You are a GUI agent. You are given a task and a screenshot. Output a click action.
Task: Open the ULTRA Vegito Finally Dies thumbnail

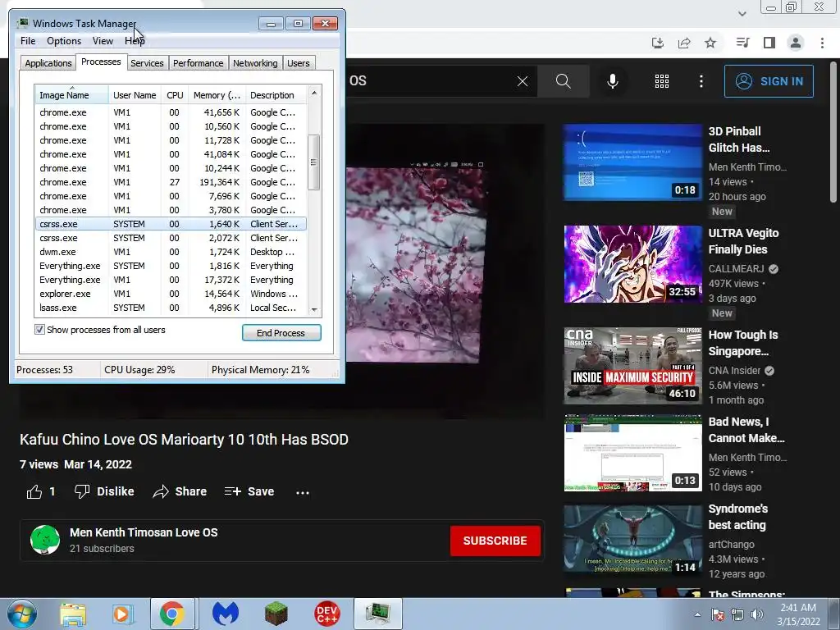coord(632,264)
